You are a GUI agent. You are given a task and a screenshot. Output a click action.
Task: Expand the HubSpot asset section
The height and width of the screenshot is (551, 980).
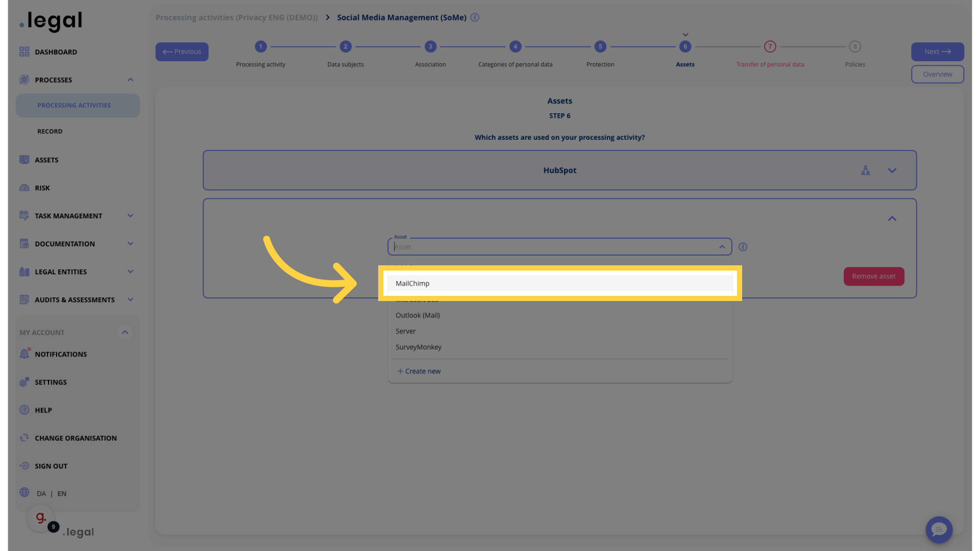coord(893,170)
